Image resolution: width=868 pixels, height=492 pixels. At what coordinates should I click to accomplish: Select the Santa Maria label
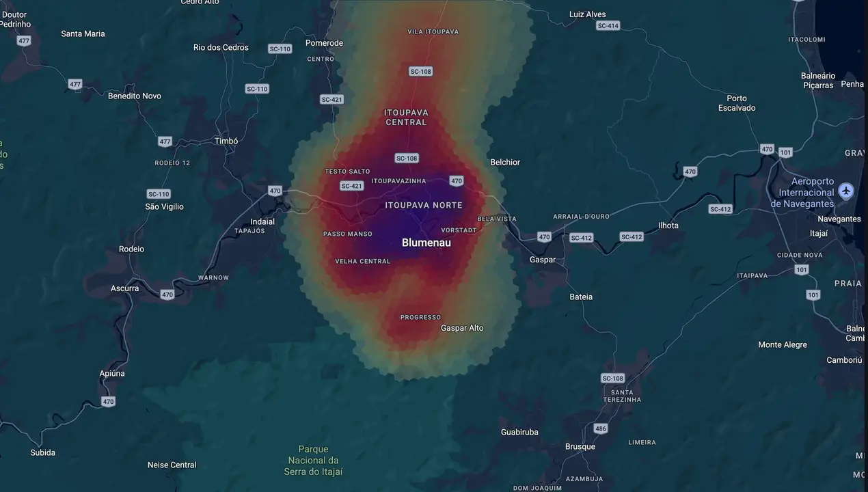pyautogui.click(x=83, y=33)
